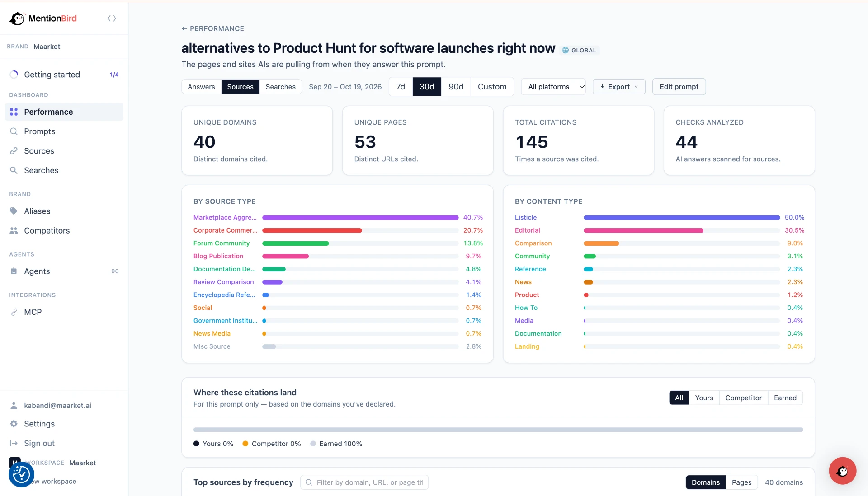The width and height of the screenshot is (868, 496).
Task: Click the Comparison content type label
Action: click(x=533, y=243)
